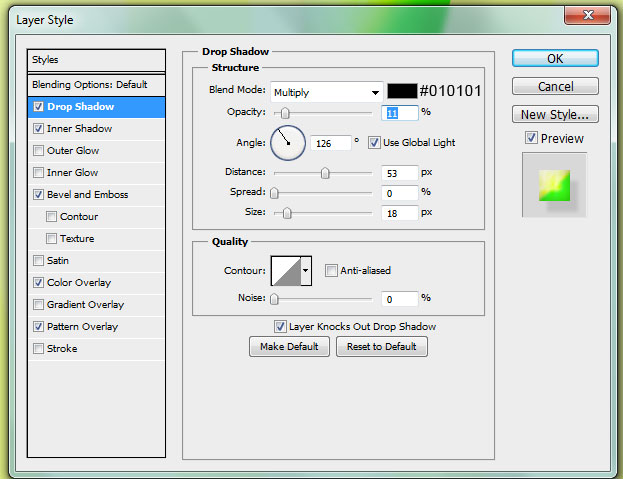Viewport: 623px width, 479px height.
Task: Toggle Use Global Light checkbox
Action: [x=375, y=143]
